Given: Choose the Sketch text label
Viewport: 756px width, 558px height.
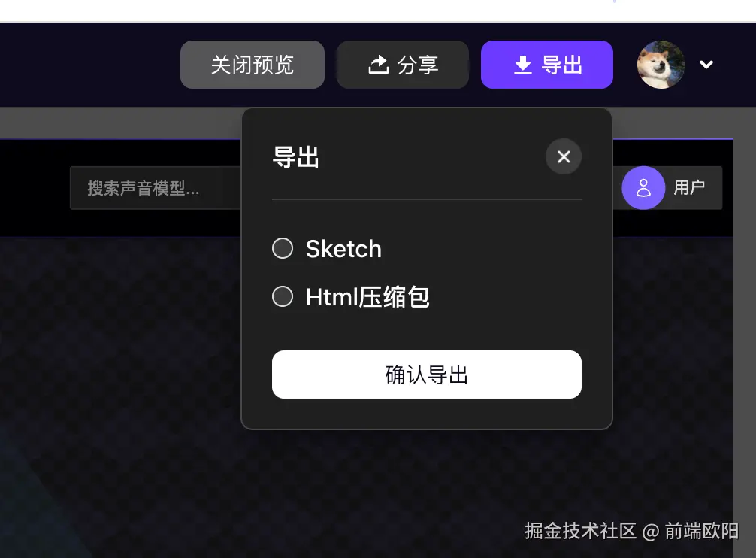Looking at the screenshot, I should pyautogui.click(x=343, y=249).
